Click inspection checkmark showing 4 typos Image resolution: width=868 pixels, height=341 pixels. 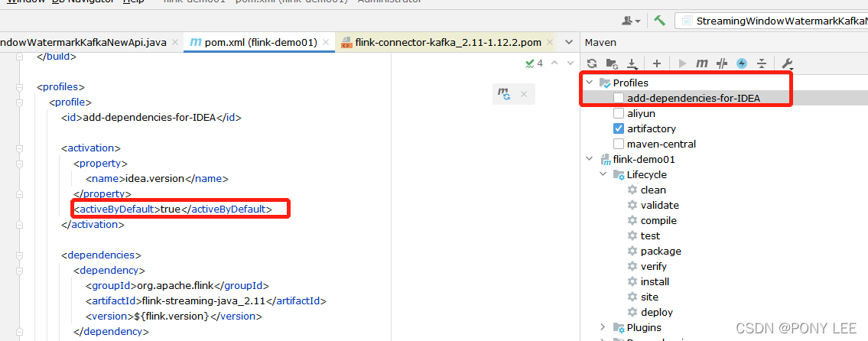tap(535, 63)
